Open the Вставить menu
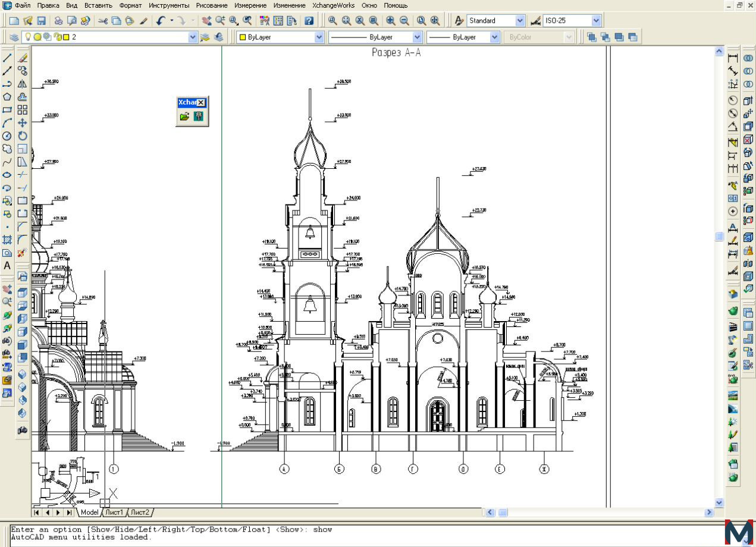Viewport: 756px width, 547px height. click(x=99, y=5)
